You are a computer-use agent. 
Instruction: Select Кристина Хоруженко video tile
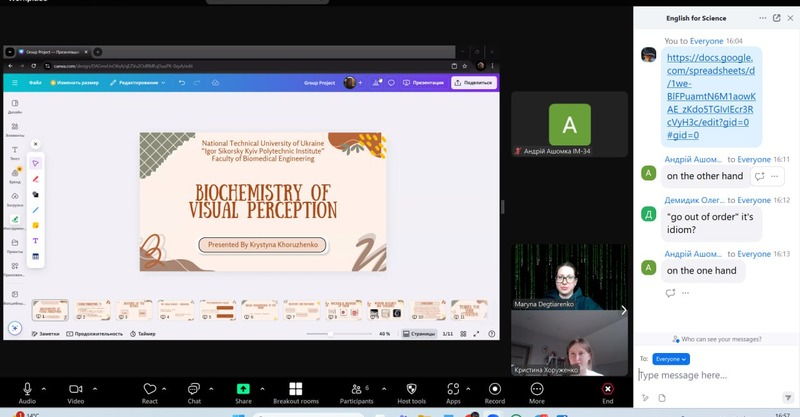pyautogui.click(x=569, y=343)
